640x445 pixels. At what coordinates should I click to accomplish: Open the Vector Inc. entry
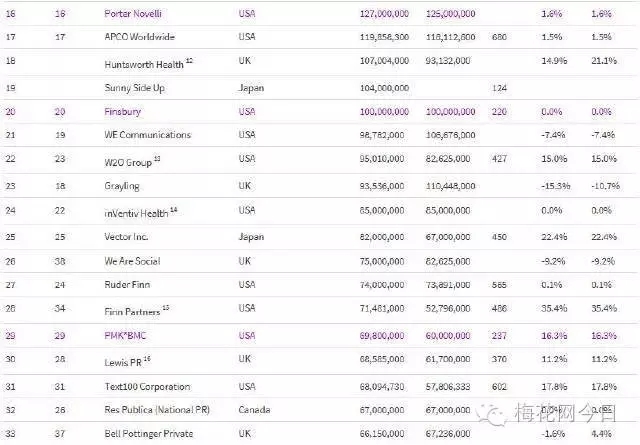click(x=127, y=236)
